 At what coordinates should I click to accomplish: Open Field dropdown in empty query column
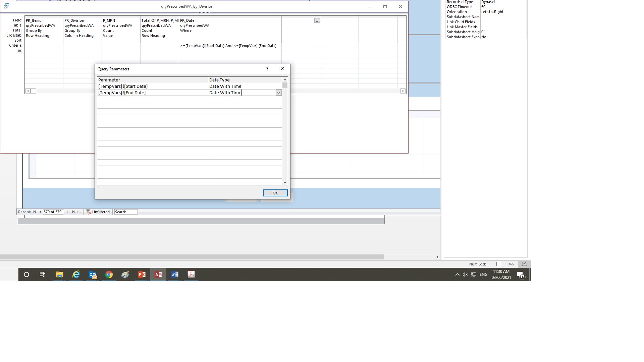coord(317,21)
